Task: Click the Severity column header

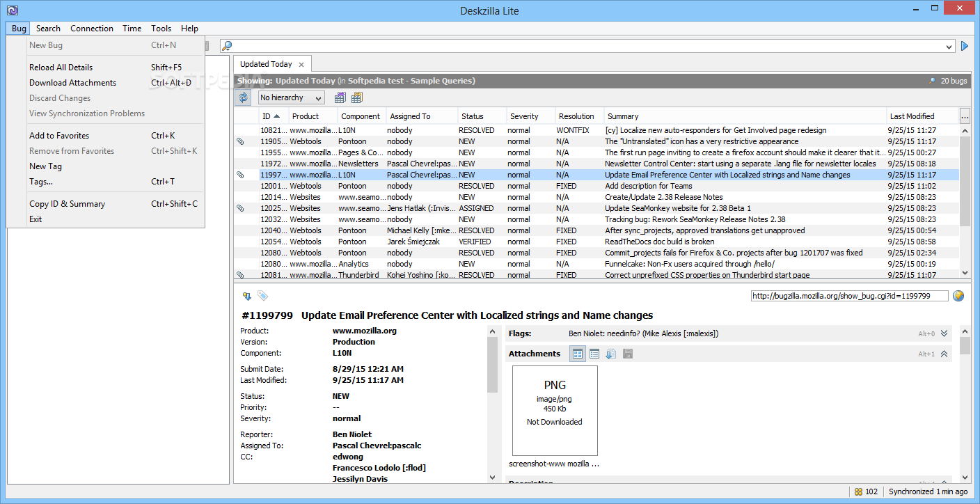Action: tap(531, 116)
